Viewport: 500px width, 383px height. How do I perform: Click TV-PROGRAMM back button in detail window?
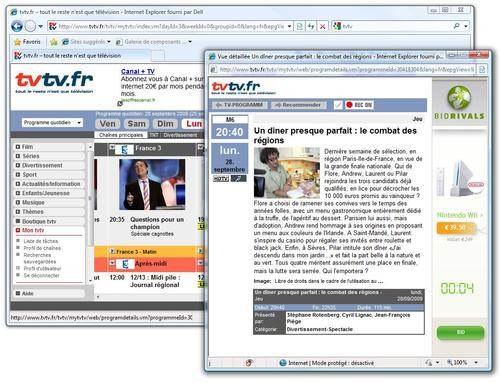tap(239, 105)
